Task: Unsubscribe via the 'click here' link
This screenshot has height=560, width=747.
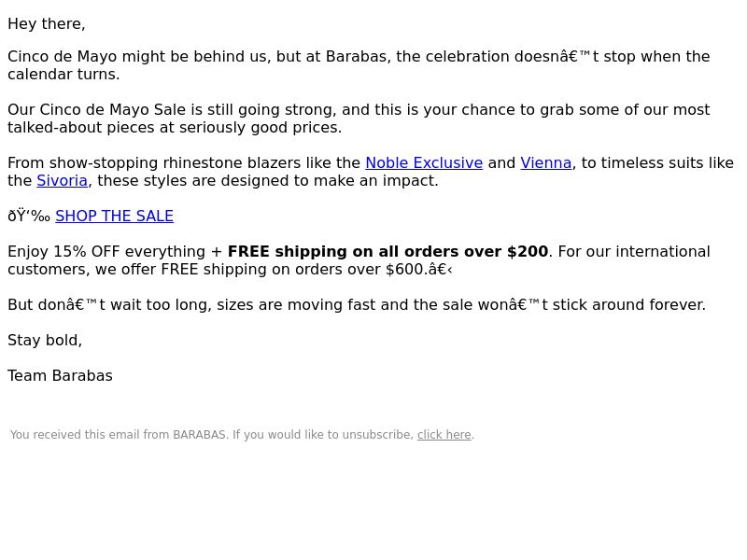Action: pos(444,435)
